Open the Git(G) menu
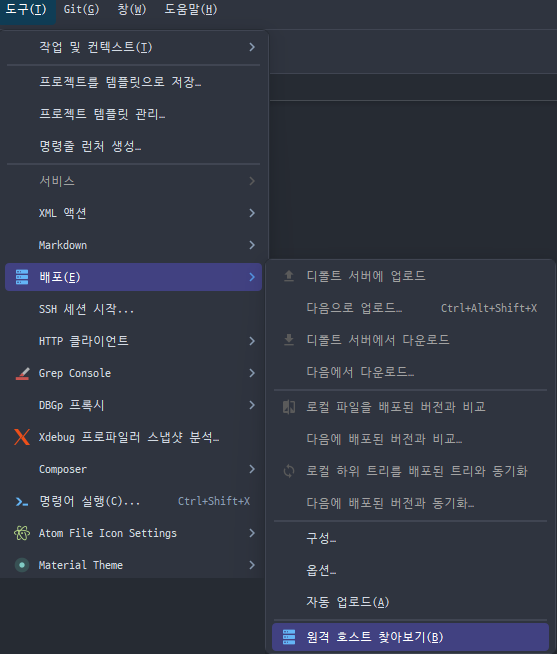 click(x=81, y=9)
